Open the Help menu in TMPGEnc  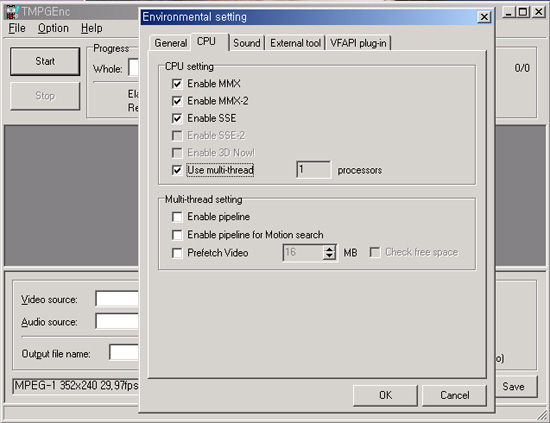click(x=92, y=28)
